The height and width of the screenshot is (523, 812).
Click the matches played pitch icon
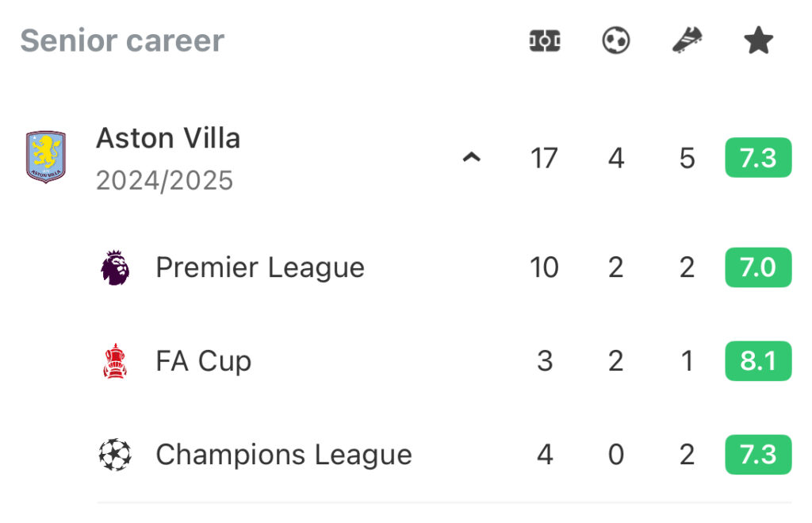click(x=544, y=40)
